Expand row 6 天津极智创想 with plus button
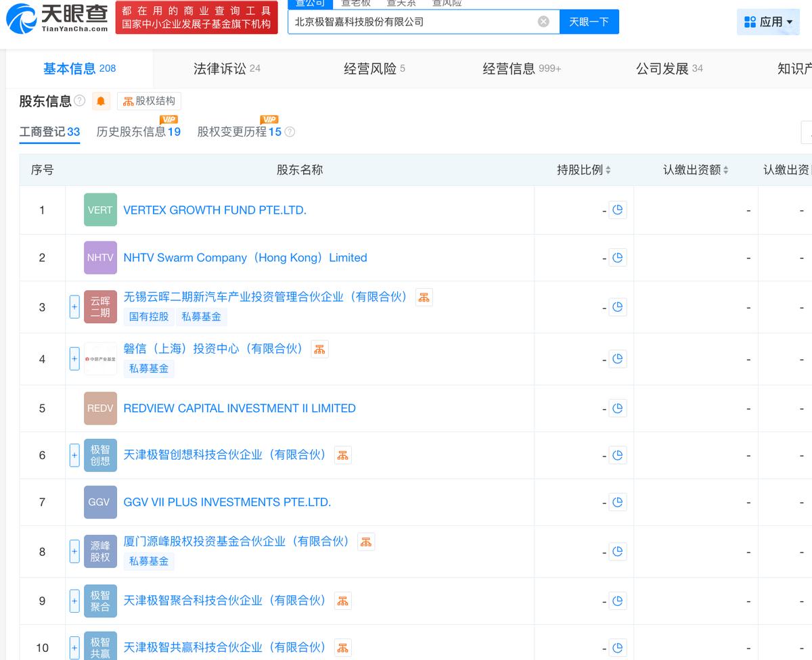This screenshot has width=812, height=660. (74, 455)
